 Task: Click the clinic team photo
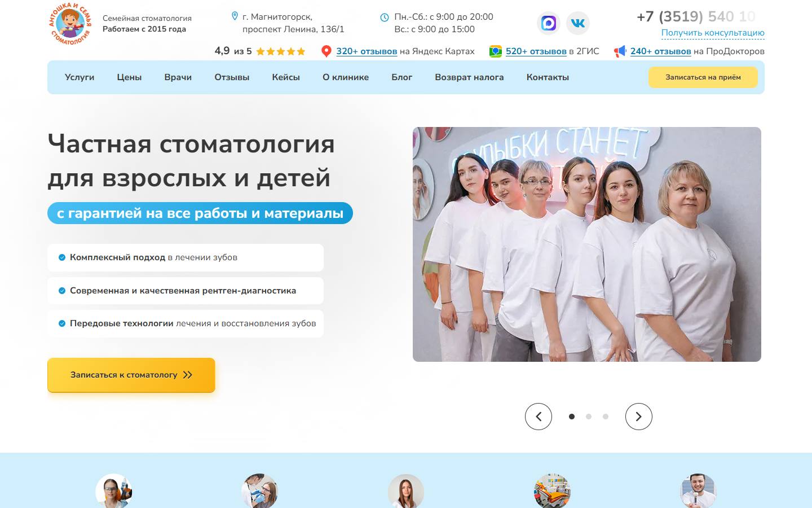[587, 244]
